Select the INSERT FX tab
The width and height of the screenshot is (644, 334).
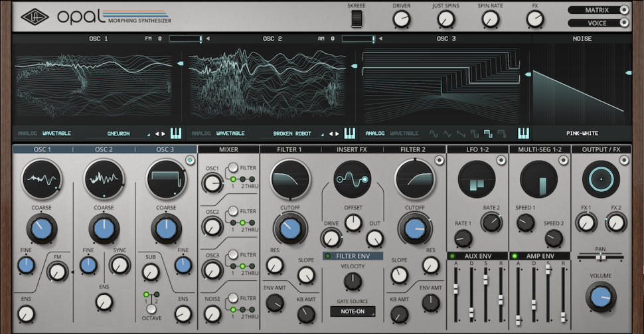click(352, 149)
